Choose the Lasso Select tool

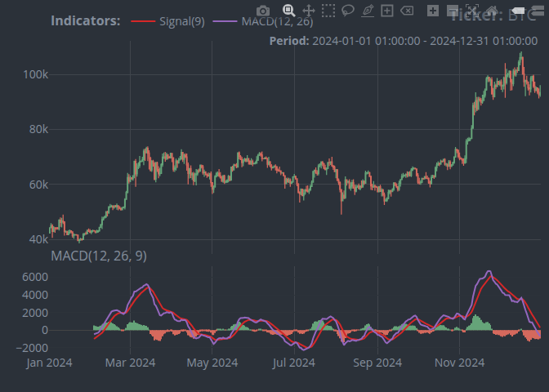click(348, 11)
